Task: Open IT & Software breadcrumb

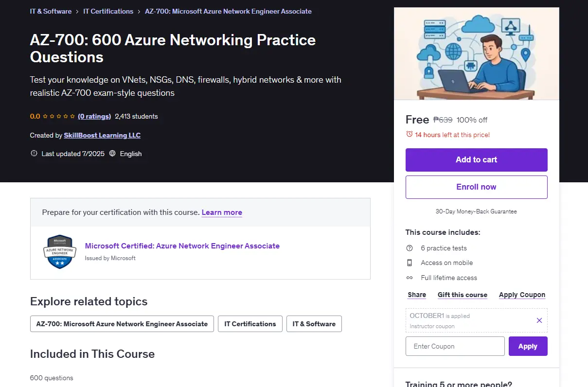Action: pyautogui.click(x=51, y=11)
